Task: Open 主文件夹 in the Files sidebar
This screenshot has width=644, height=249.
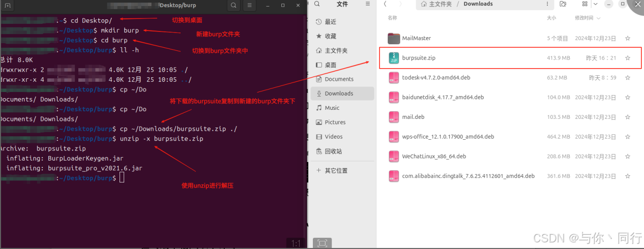Action: [x=342, y=51]
